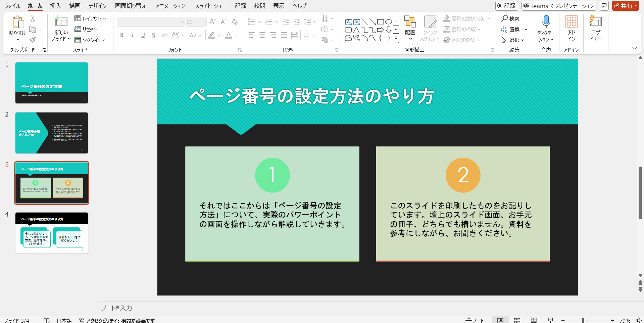The height and width of the screenshot is (323, 644).
Task: Expand the 図形の枠線 shape outline dropdown
Action: pyautogui.click(x=479, y=29)
